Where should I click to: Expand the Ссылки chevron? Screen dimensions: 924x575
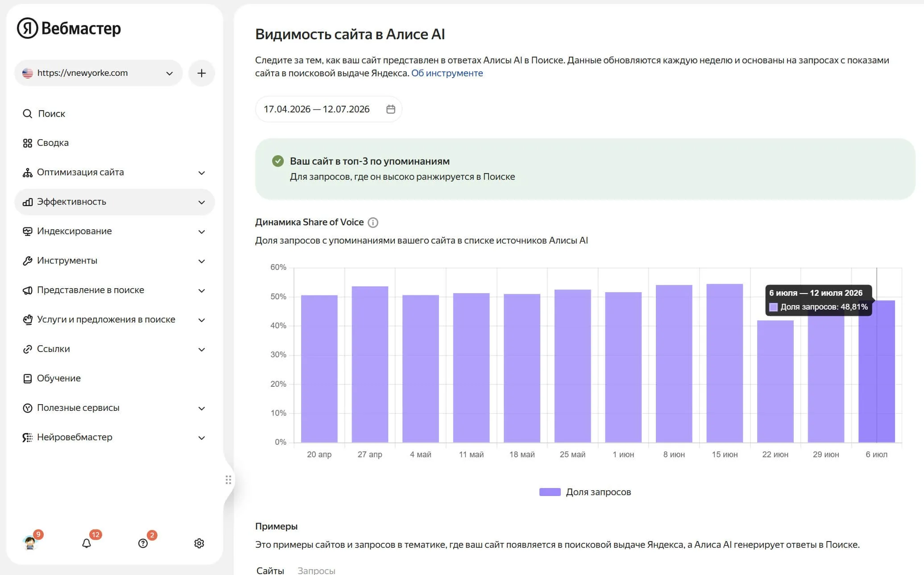[202, 350]
